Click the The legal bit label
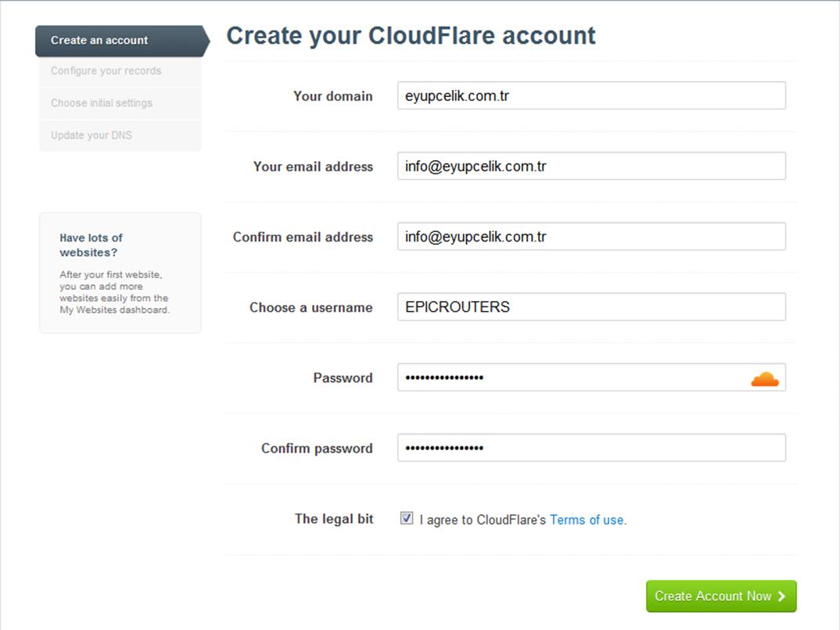The height and width of the screenshot is (630, 840). tap(334, 519)
